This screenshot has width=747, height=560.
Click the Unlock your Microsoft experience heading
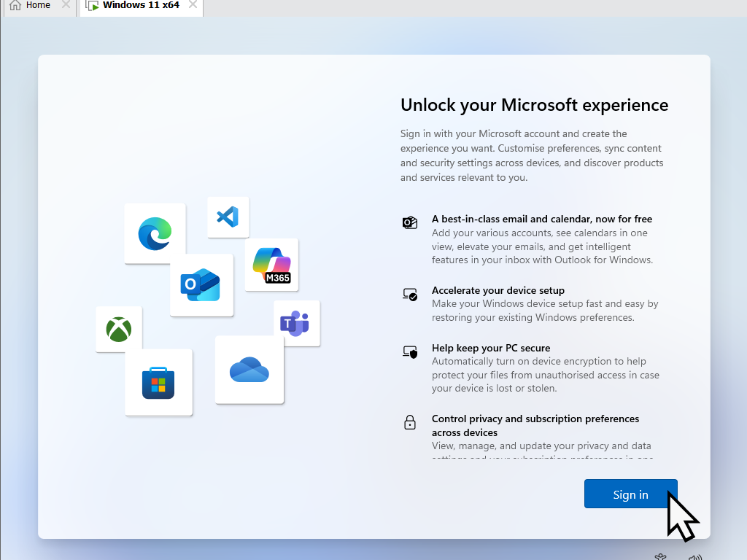(x=534, y=105)
